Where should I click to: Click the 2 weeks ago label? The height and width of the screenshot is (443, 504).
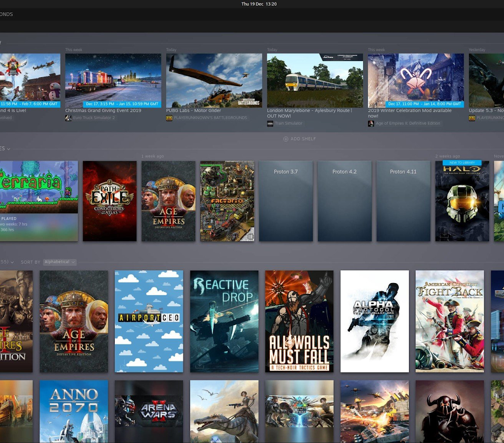coord(447,156)
